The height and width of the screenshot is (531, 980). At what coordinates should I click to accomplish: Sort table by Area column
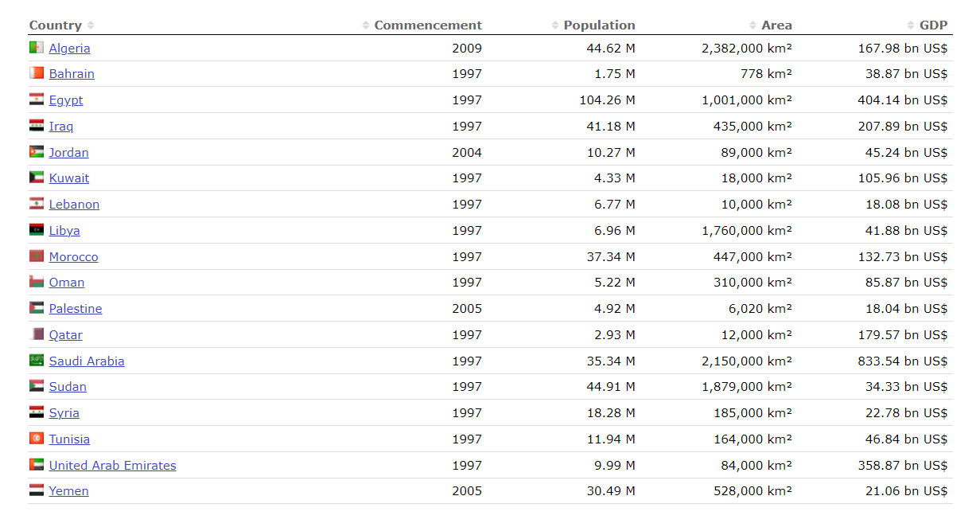pos(776,25)
